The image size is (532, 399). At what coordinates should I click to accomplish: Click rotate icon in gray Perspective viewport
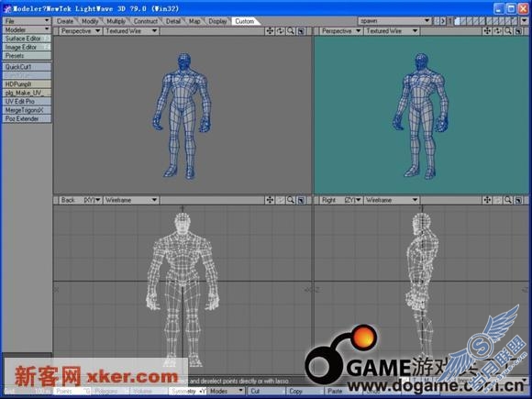coord(281,31)
